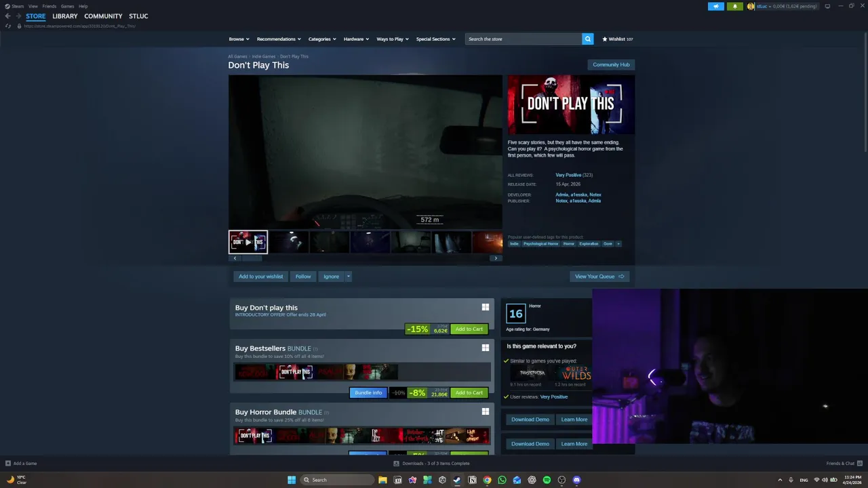Click the first Download Demo button
The width and height of the screenshot is (868, 488).
pos(530,420)
